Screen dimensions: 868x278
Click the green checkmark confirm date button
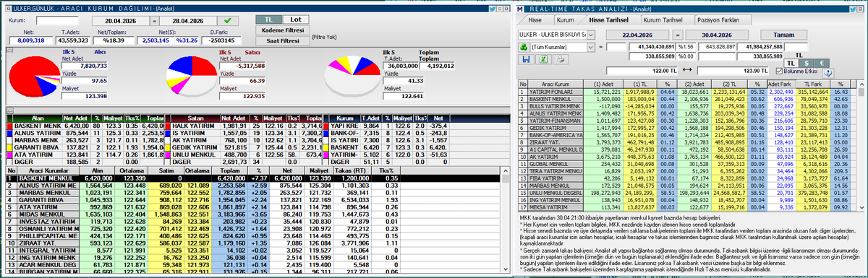[228, 21]
